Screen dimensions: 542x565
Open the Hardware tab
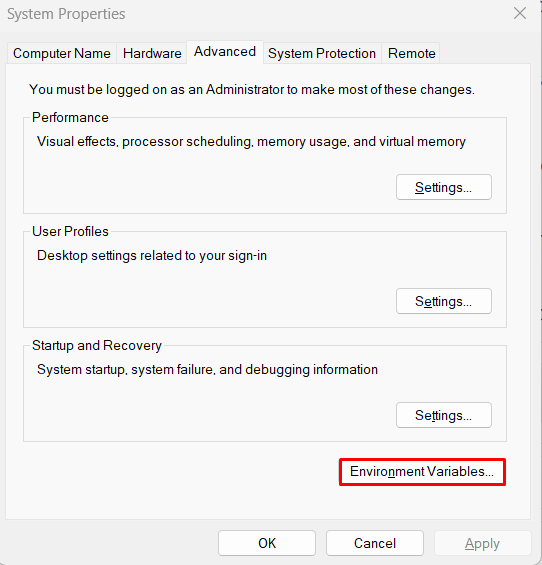152,53
